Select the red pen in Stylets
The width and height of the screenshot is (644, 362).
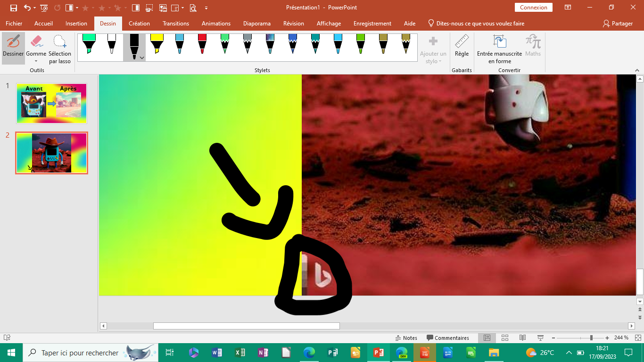[x=202, y=44]
